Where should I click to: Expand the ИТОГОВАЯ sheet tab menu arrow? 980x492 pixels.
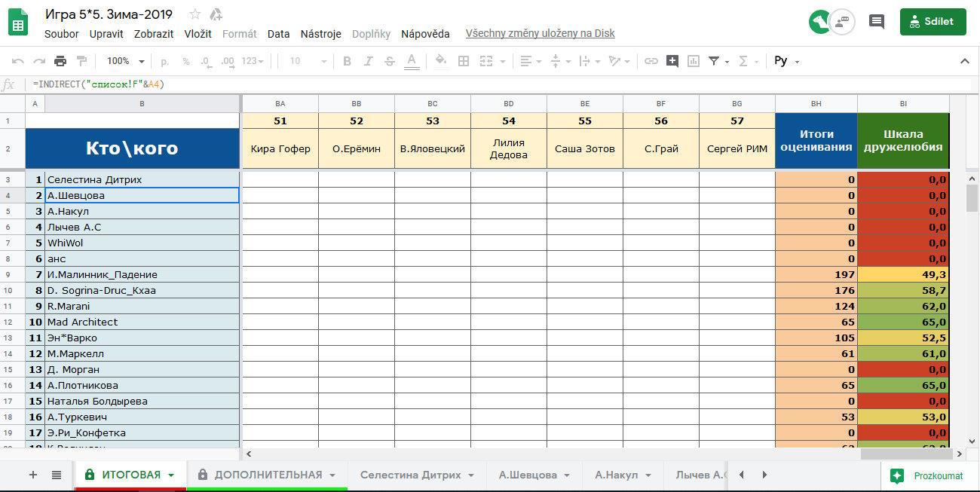[x=171, y=475]
